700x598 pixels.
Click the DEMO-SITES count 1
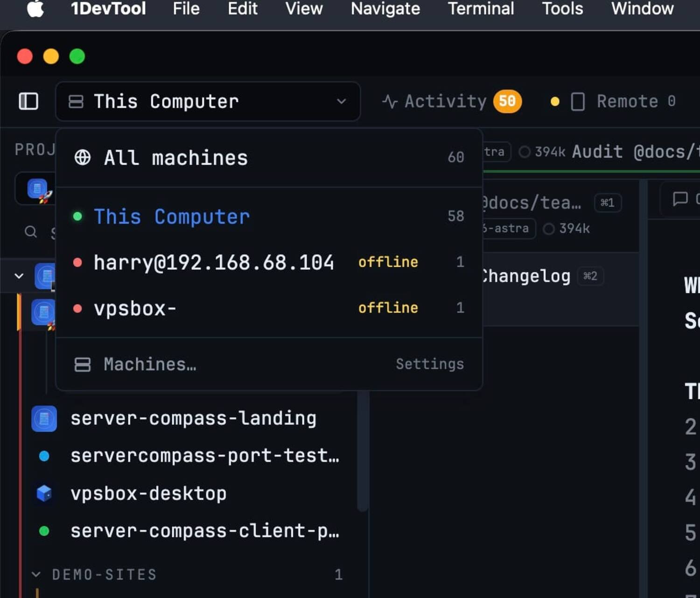click(339, 575)
